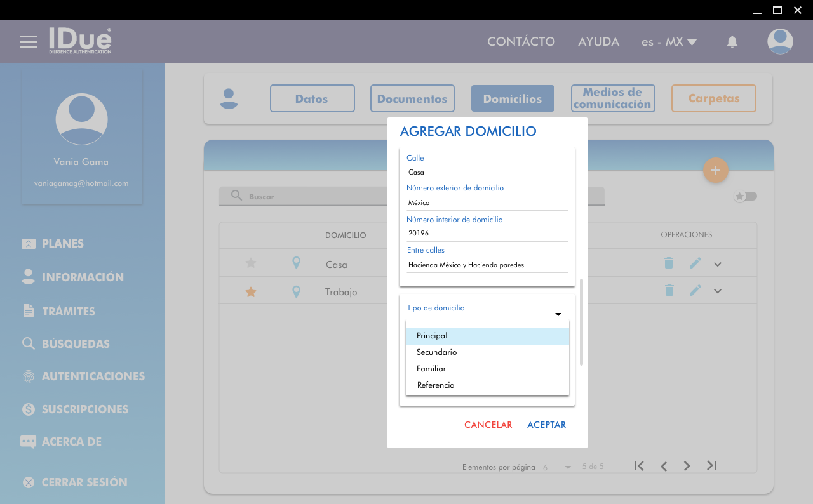Click the orange add domicilio plus button

716,170
